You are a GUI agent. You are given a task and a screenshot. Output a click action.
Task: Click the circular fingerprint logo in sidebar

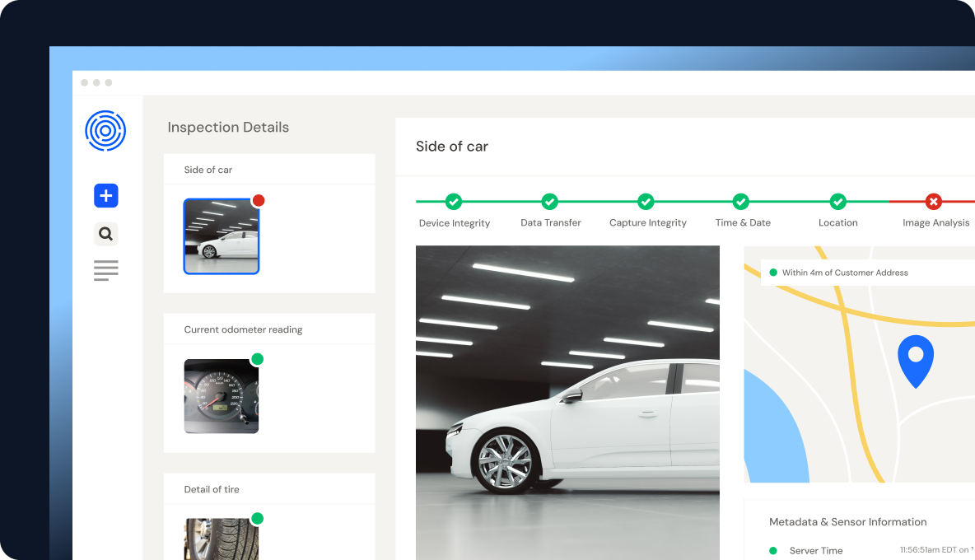pos(105,130)
